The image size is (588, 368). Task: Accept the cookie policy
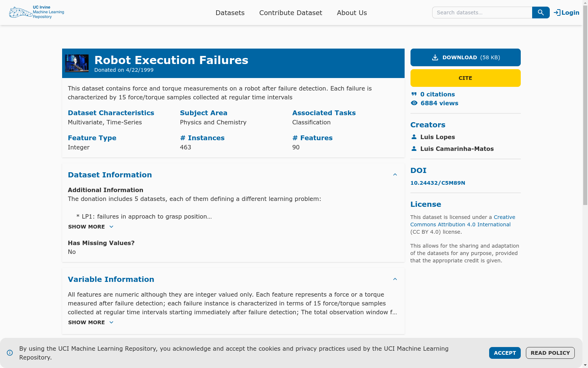pyautogui.click(x=505, y=353)
